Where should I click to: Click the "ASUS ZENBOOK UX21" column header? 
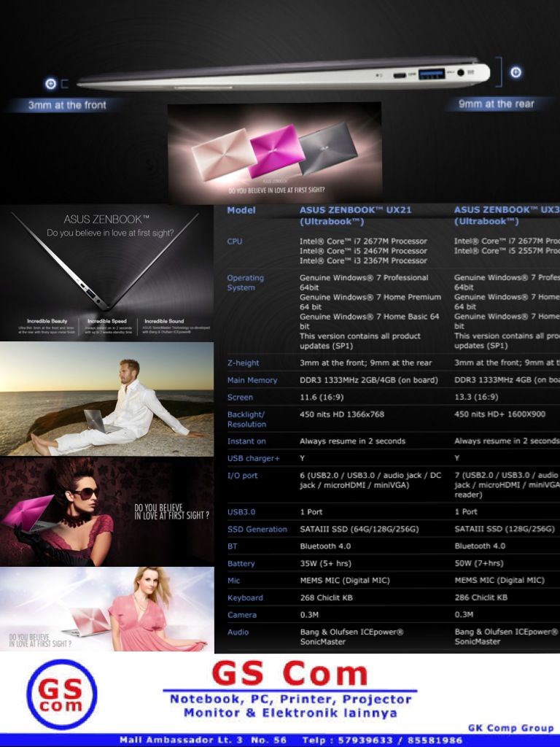point(355,215)
